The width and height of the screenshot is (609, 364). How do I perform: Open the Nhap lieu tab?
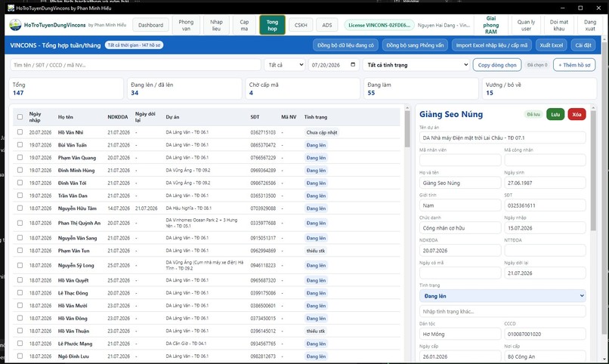(x=216, y=25)
